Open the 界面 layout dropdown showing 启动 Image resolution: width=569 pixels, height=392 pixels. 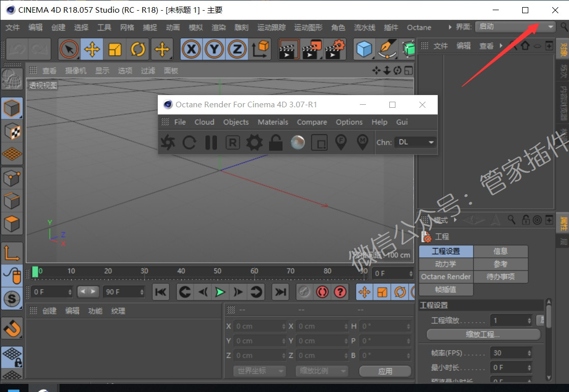point(515,26)
